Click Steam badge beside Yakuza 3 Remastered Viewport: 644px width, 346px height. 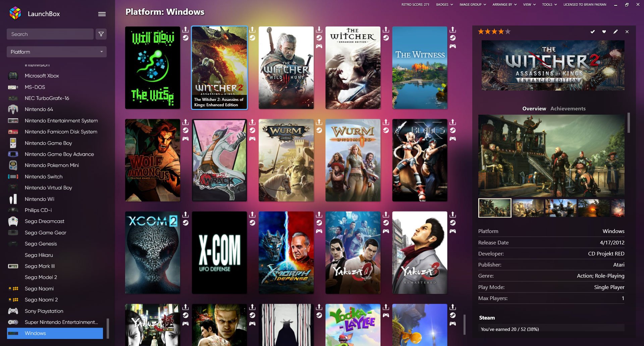[x=452, y=223]
